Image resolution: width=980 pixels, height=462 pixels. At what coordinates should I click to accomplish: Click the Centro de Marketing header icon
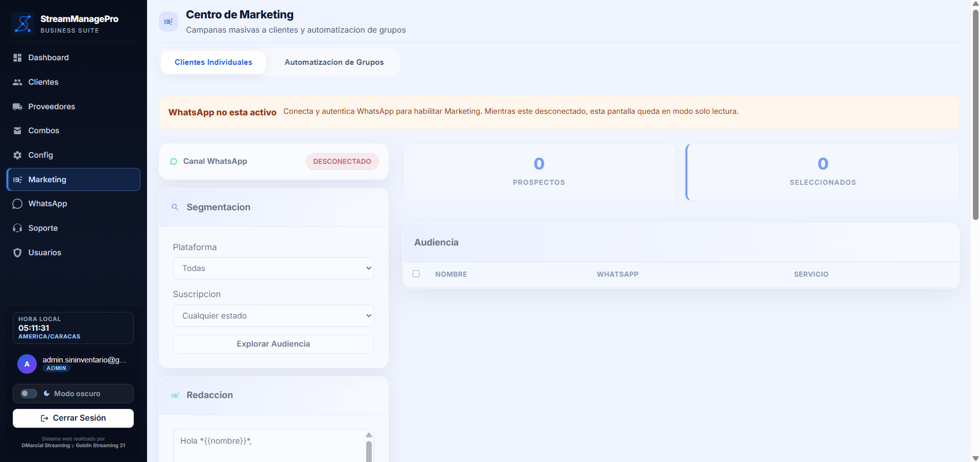pos(169,22)
